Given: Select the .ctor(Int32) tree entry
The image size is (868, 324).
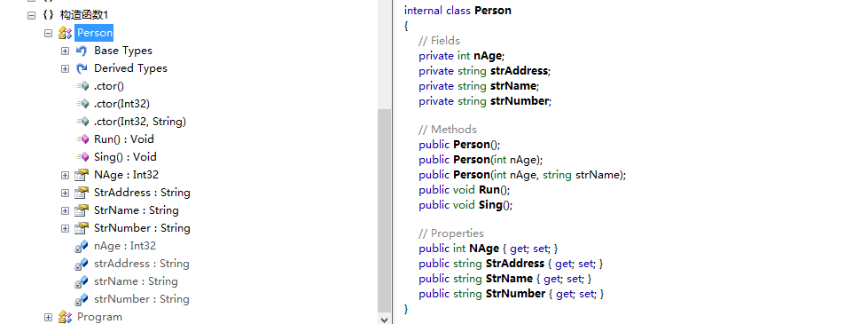Looking at the screenshot, I should 121,104.
